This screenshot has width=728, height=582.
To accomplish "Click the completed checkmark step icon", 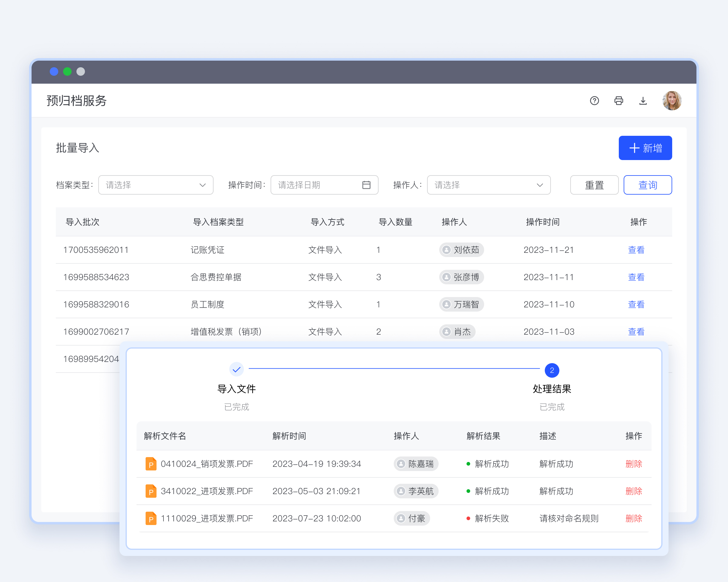I will pyautogui.click(x=236, y=370).
